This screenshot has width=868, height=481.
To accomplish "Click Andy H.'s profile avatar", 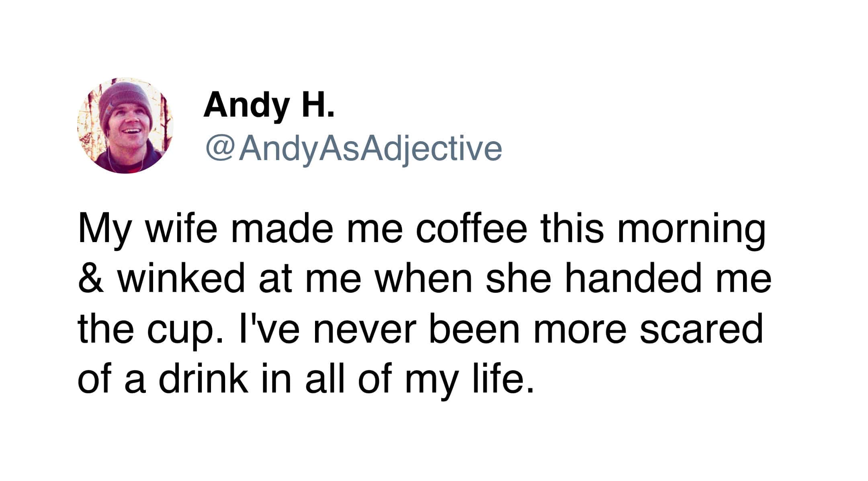I will tap(125, 125).
